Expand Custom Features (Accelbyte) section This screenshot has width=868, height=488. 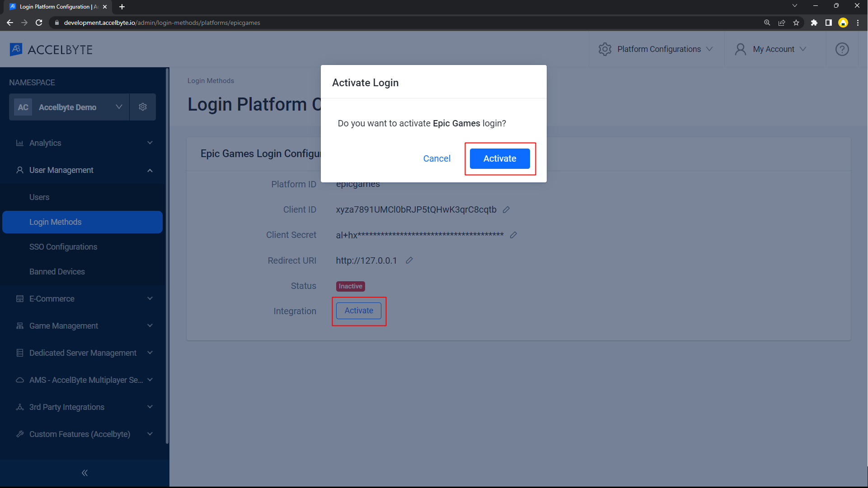[x=84, y=434]
